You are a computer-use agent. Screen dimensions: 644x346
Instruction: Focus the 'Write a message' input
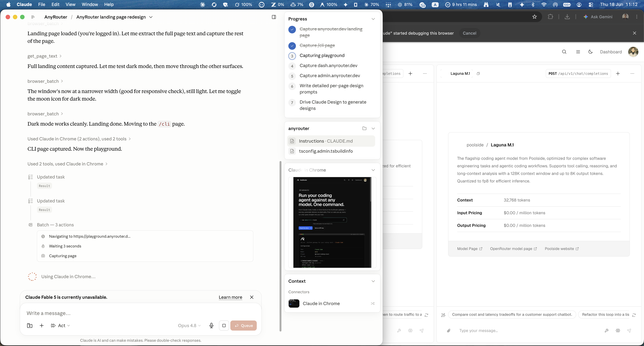[x=141, y=313]
